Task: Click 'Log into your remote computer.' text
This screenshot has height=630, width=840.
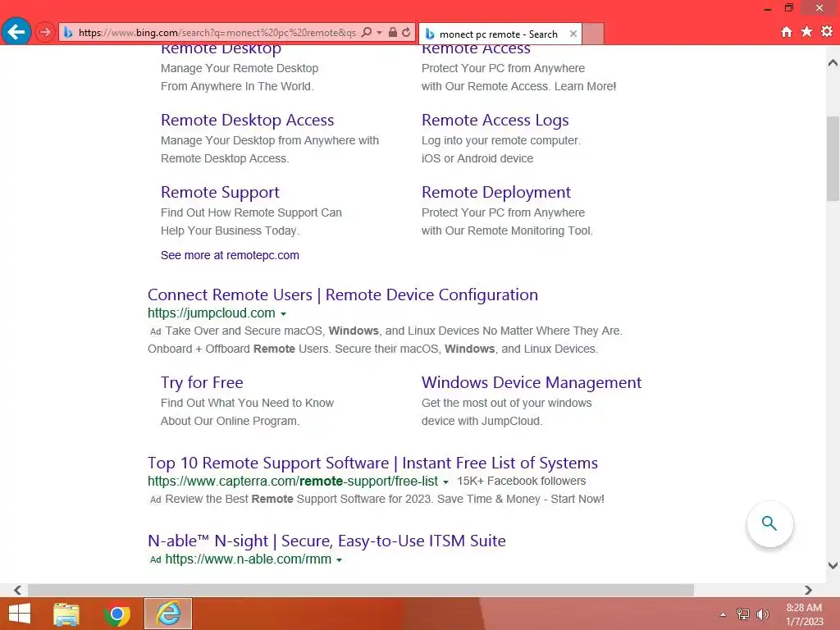Action: (x=501, y=140)
